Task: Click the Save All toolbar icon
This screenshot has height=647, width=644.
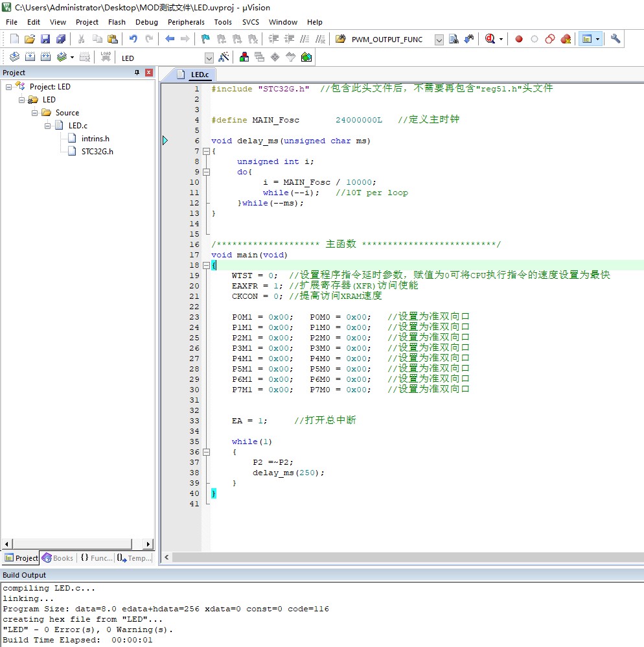Action: (x=60, y=39)
